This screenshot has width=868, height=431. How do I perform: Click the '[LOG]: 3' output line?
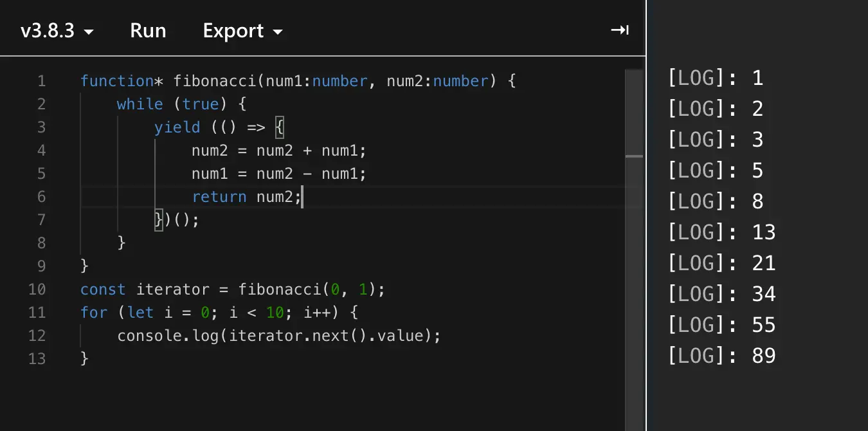pos(716,140)
